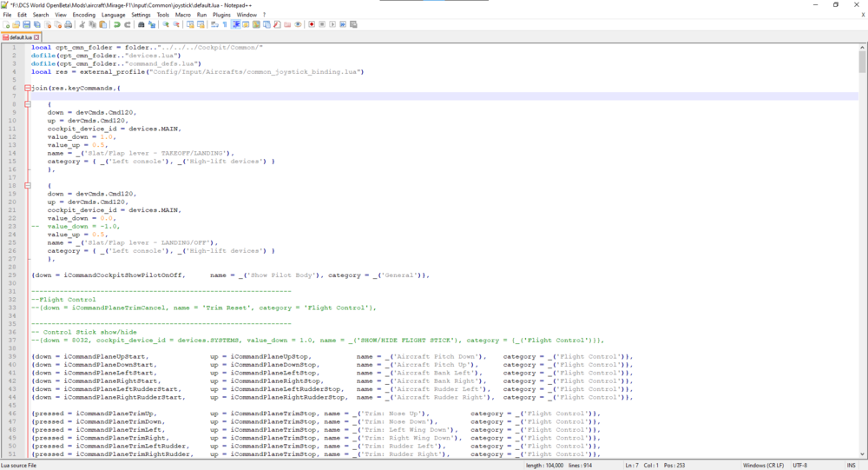Open the View menu
The image size is (868, 470).
[x=61, y=15]
